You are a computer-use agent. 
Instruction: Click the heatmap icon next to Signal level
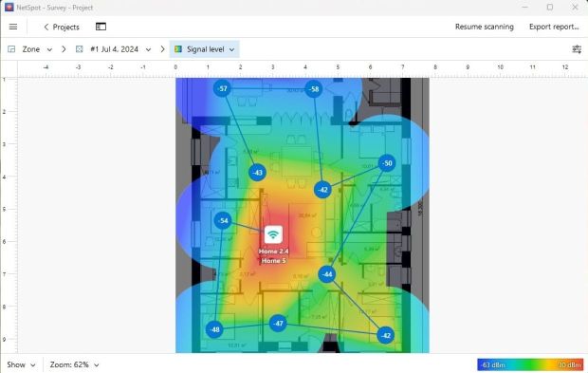[178, 49]
